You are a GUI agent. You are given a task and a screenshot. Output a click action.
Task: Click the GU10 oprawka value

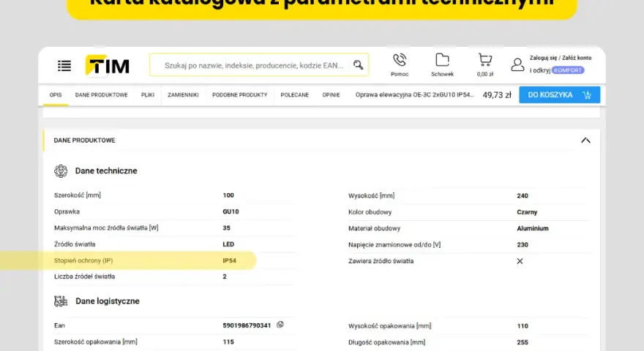[x=231, y=211]
